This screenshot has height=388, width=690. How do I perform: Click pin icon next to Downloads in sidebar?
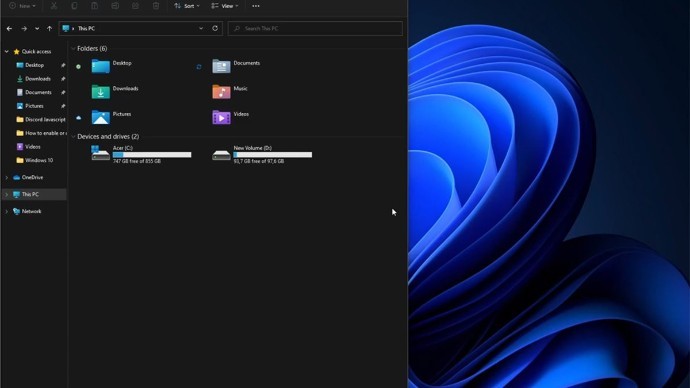[63, 79]
